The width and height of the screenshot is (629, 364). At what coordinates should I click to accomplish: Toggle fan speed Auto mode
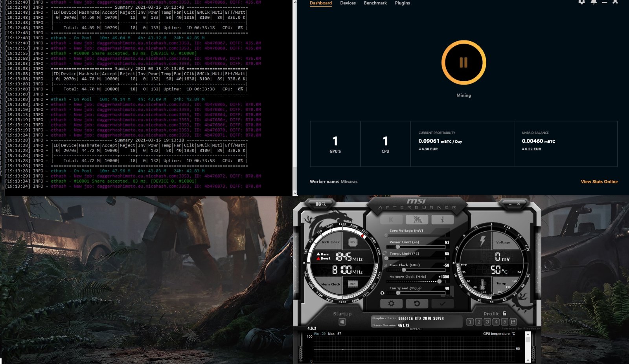point(448,296)
